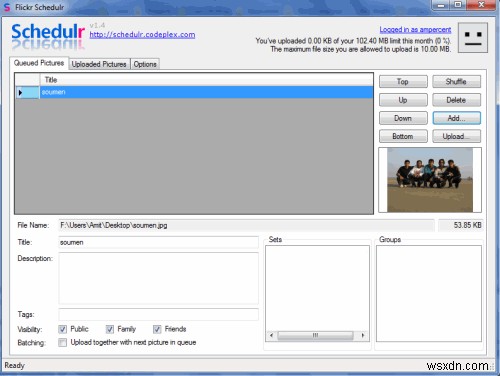Maximize the Flickr Schedulr window
The width and height of the screenshot is (500, 376).
point(459,5)
